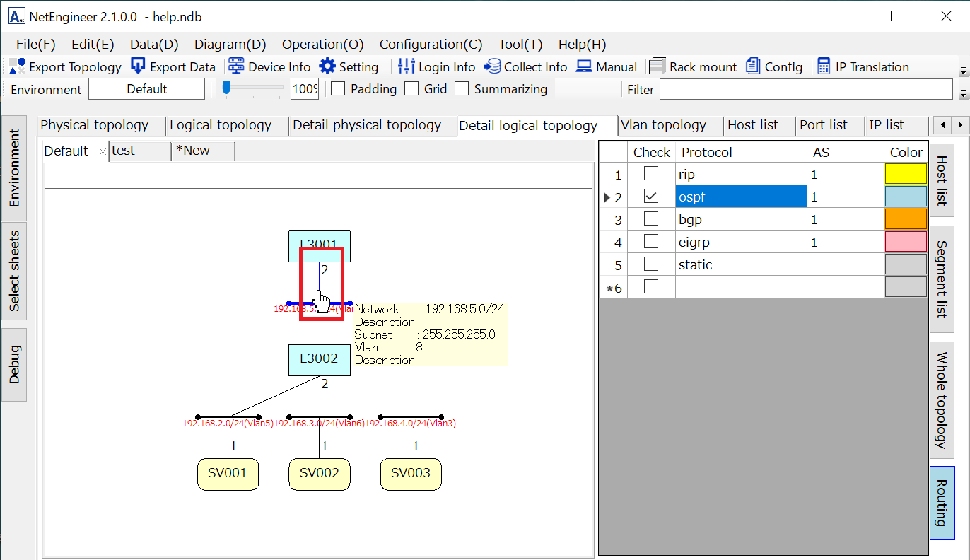
Task: Open the Rack mount tool
Action: coord(658,66)
